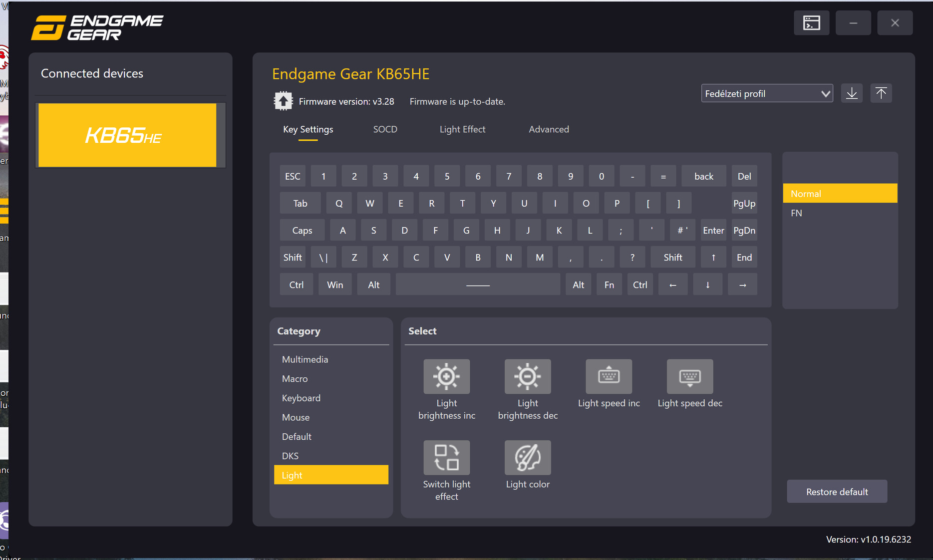Select the backslash pipe key
933x560 pixels.
coord(323,258)
